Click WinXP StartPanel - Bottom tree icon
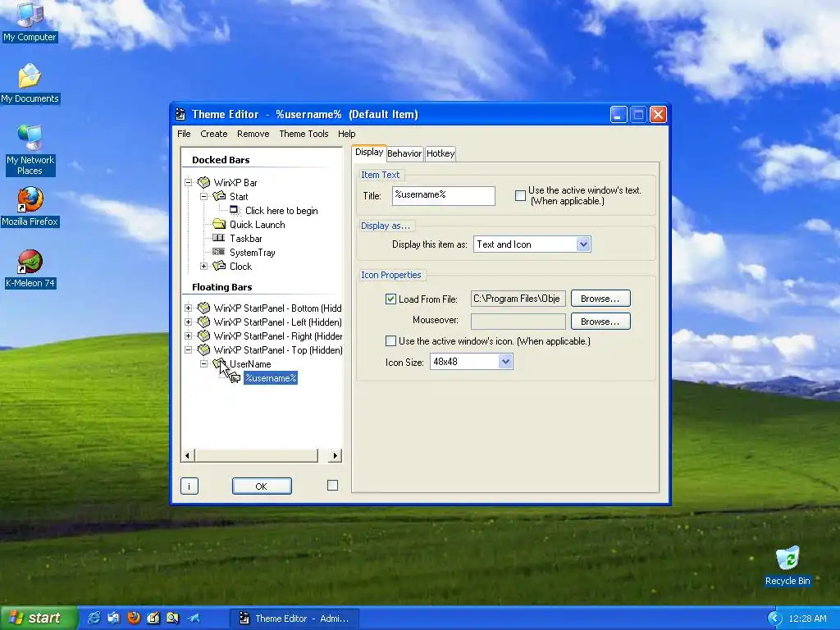Viewport: 840px width, 630px height. point(203,308)
